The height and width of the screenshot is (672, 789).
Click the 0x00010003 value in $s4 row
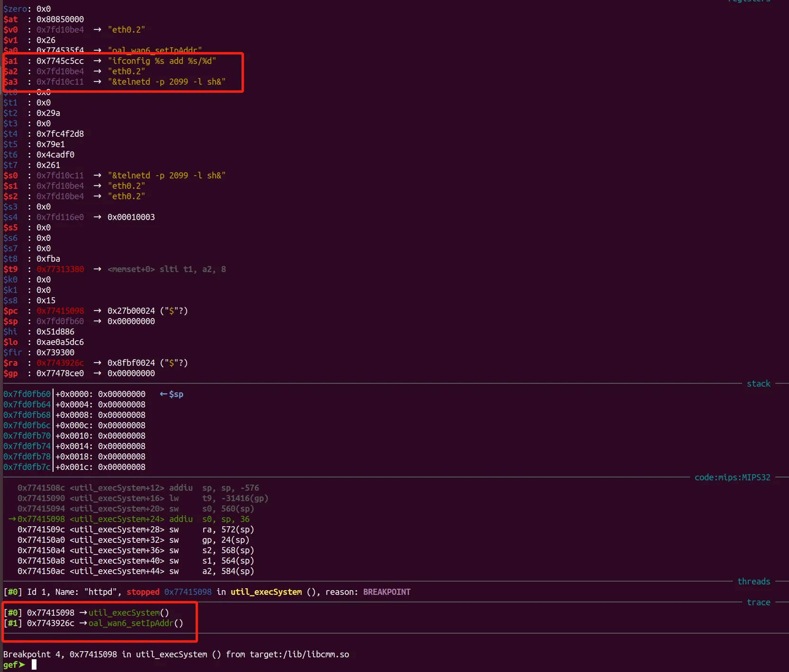[x=131, y=217]
